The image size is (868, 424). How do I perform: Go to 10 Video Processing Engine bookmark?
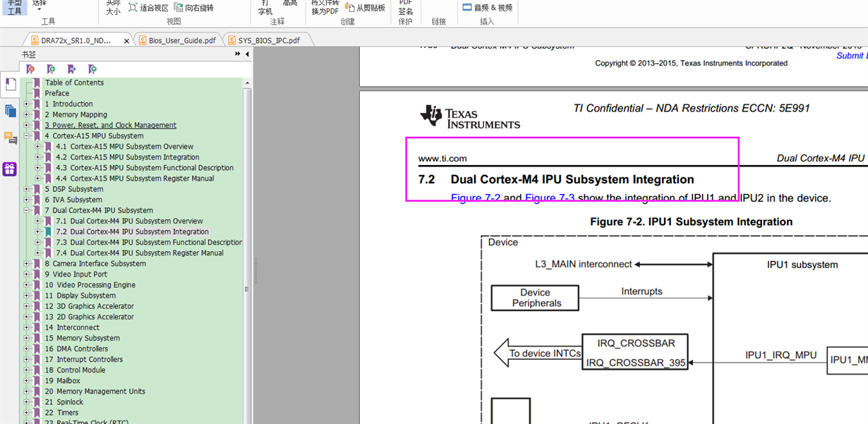(90, 285)
